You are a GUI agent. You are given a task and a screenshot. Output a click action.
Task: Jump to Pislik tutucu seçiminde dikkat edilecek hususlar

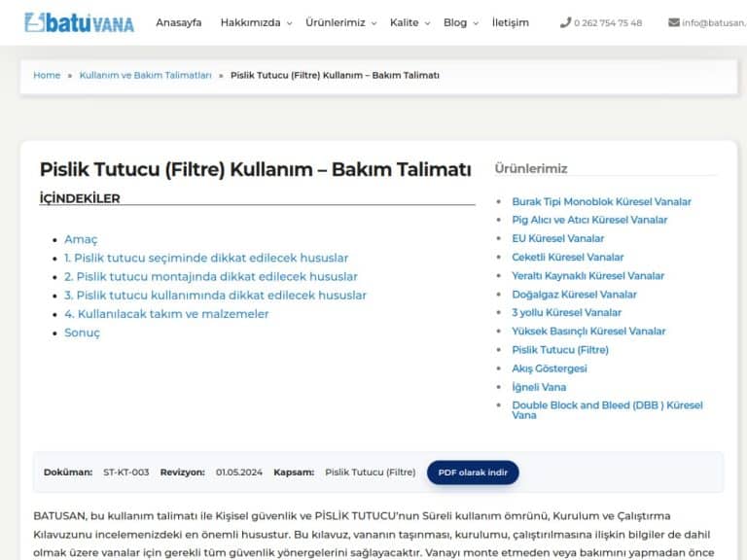pyautogui.click(x=206, y=258)
